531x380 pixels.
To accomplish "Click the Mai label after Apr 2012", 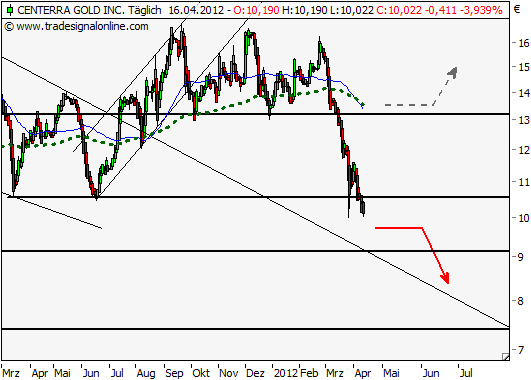I will tap(391, 373).
